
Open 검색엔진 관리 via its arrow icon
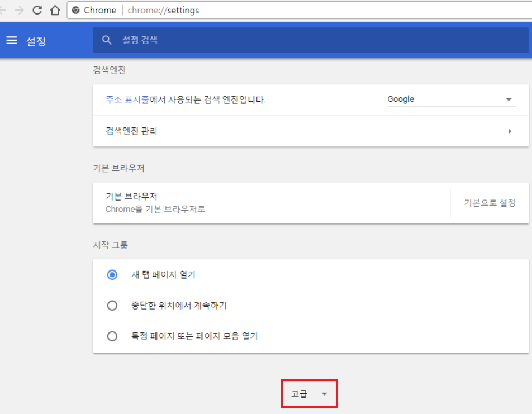click(509, 131)
